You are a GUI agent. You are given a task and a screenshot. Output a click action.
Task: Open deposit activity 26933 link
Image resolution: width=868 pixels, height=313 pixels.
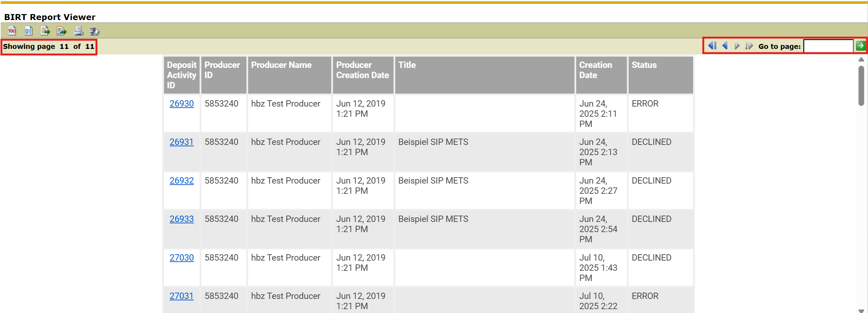pos(182,219)
